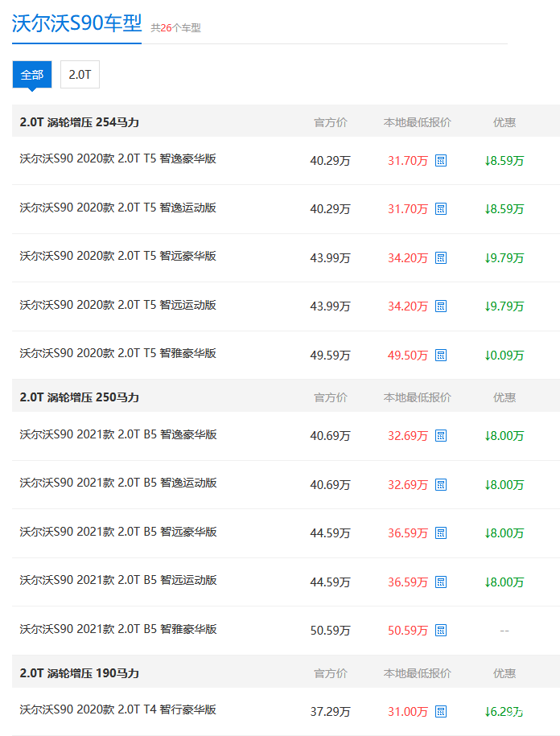Open calculator for 2020款 T4 智行豪华版
The height and width of the screenshot is (736, 560).
coord(441,712)
